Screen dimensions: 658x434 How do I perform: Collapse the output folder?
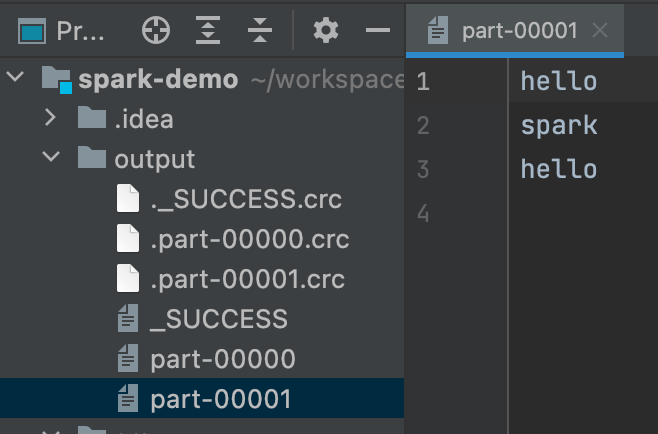coord(51,159)
